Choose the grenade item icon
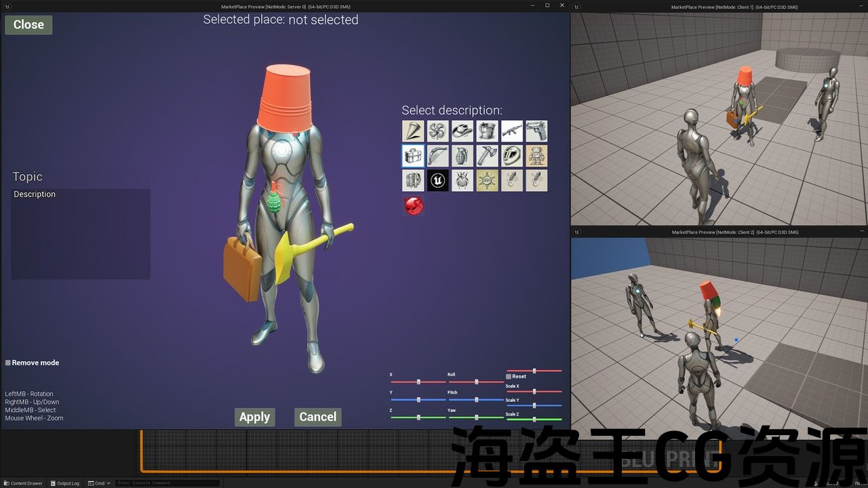This screenshot has width=868, height=488. pos(462,156)
